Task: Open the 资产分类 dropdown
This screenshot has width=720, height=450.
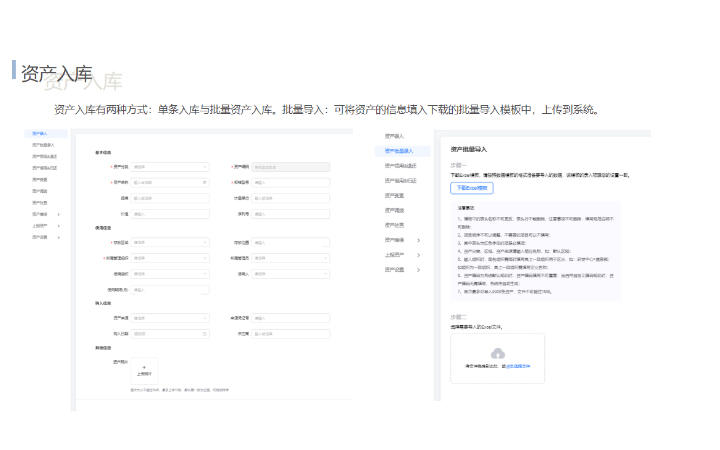Action: coord(170,167)
